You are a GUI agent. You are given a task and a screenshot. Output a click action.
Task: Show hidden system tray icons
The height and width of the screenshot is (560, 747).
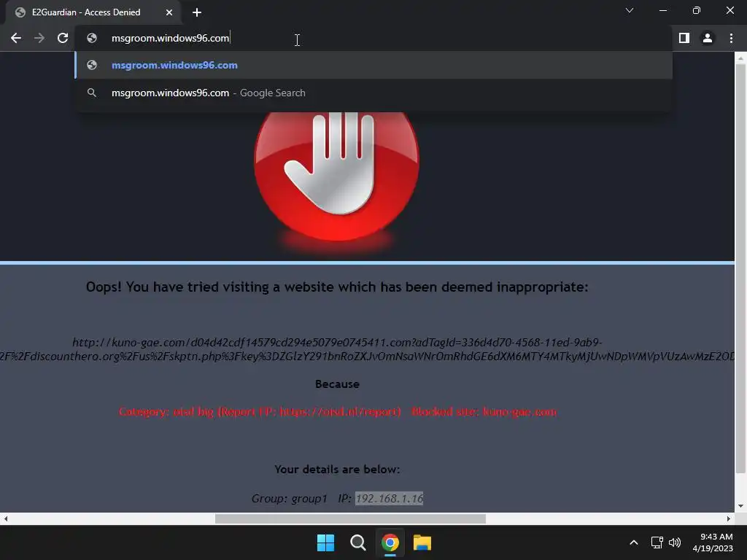point(634,542)
